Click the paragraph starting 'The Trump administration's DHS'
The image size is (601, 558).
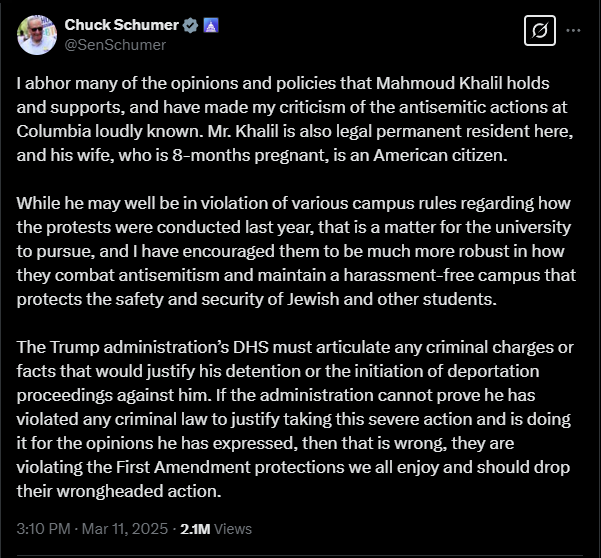tap(295, 419)
